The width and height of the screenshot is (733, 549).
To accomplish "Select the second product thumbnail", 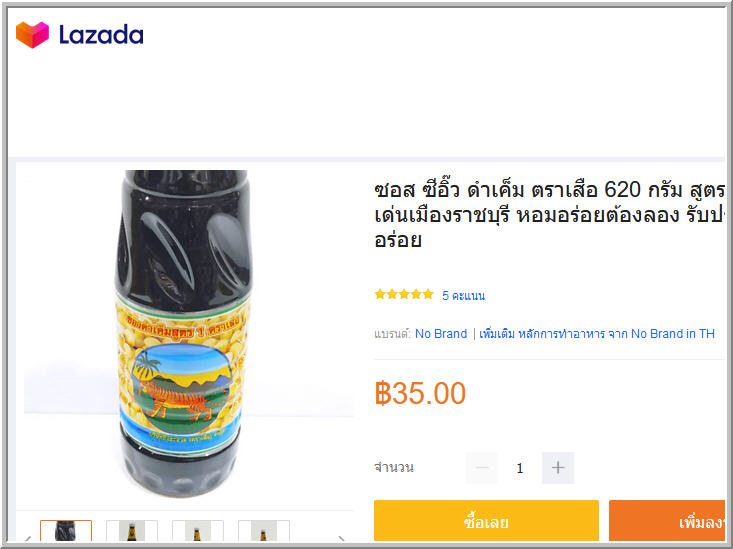I will [x=132, y=530].
